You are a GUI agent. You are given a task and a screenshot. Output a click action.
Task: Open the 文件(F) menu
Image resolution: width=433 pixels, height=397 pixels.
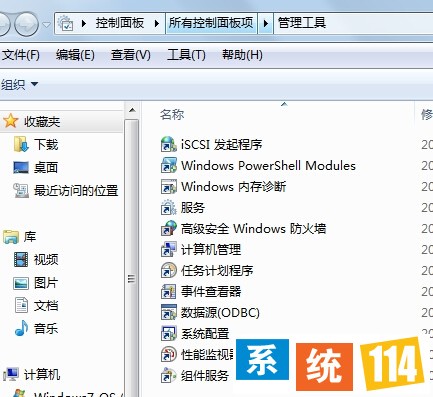(x=20, y=55)
